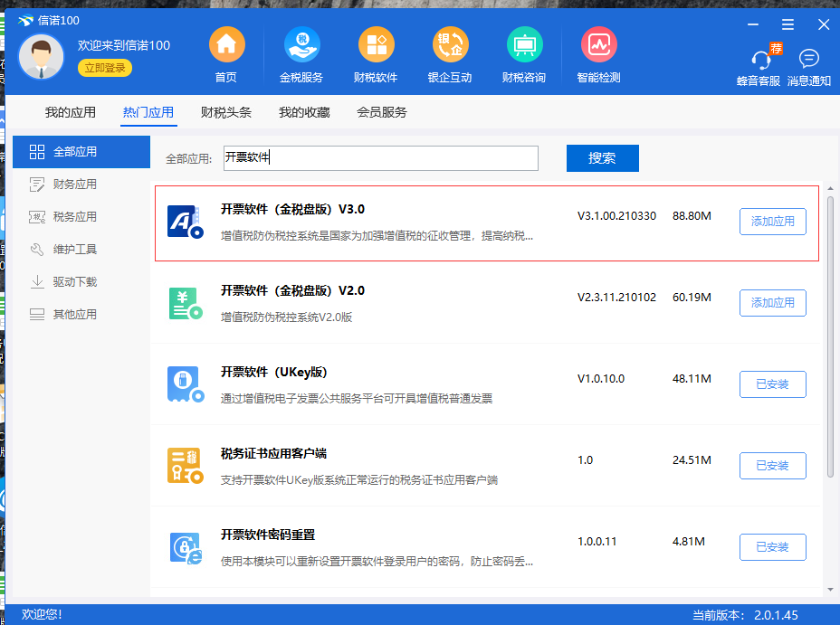The height and width of the screenshot is (625, 840).
Task: Click the scrollbar down arrow
Action: [x=830, y=590]
